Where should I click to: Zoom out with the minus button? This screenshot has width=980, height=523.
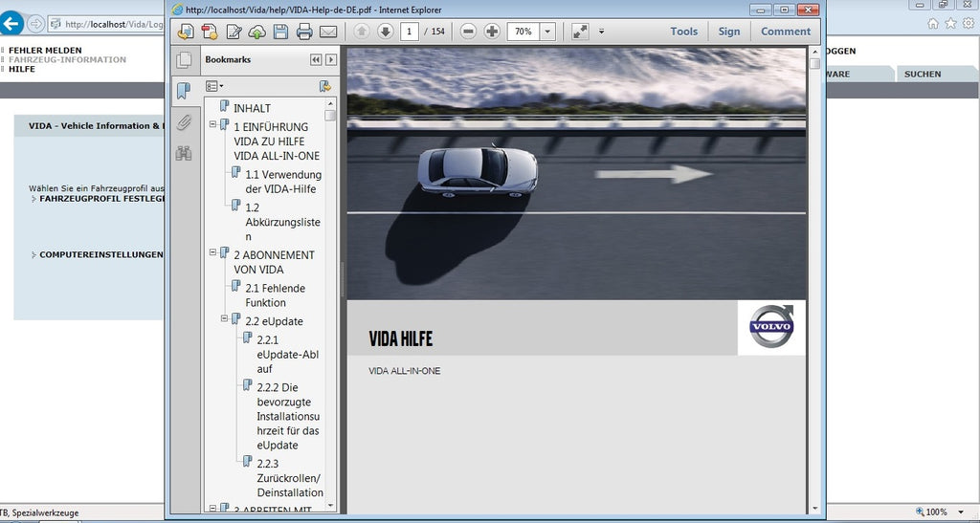coord(468,32)
